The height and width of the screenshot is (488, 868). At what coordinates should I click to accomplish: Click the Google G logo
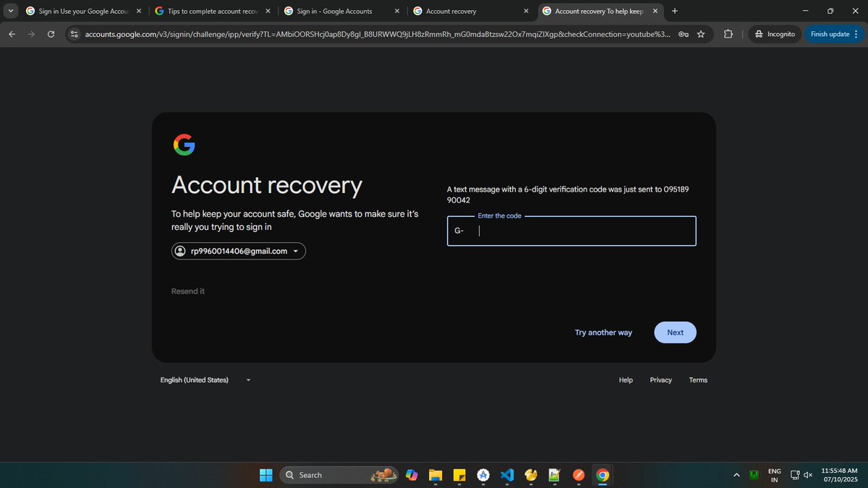click(x=184, y=145)
